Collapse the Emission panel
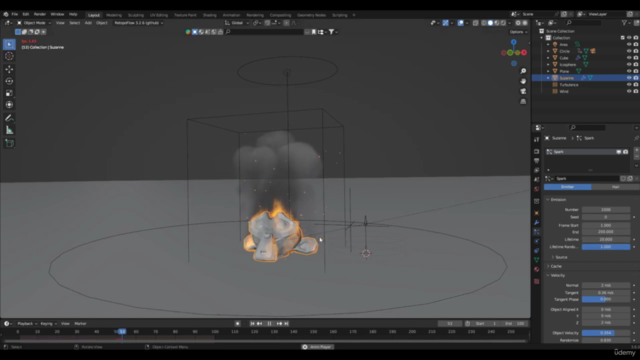This screenshot has width=640, height=360. click(x=558, y=200)
